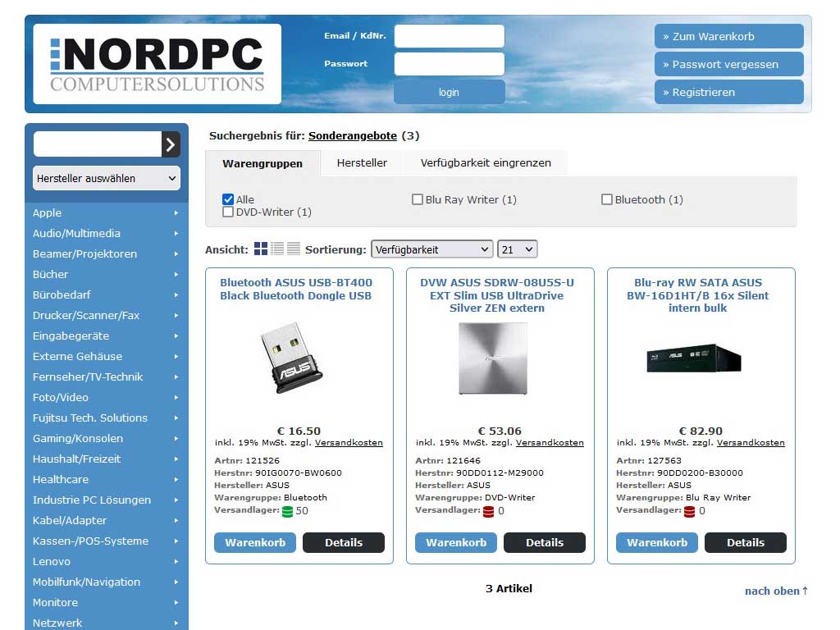Open the Kabel/Adapter category
Screen dimensions: 840x630
(70, 520)
